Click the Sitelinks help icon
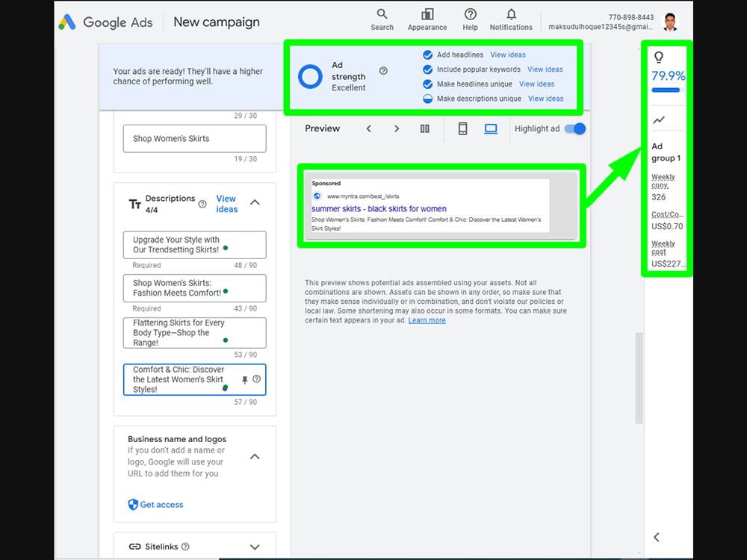 tap(186, 547)
